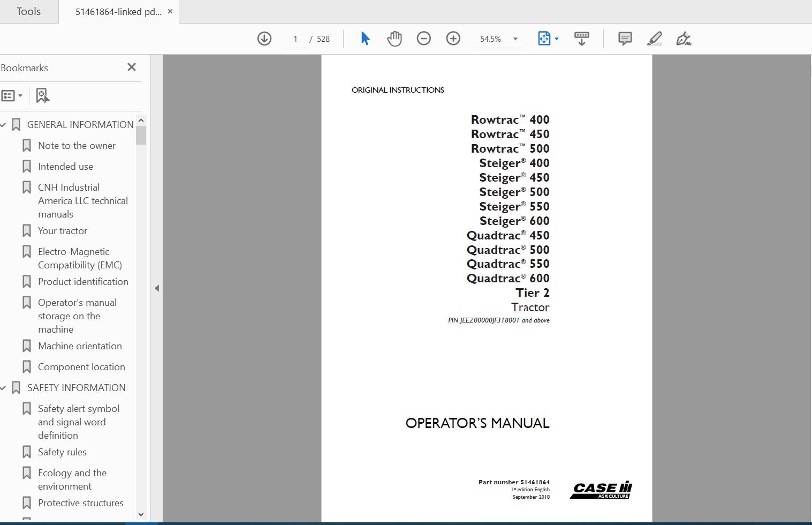The height and width of the screenshot is (525, 812).
Task: Click the ORIGINAL INSTRUCTIONS heading text
Action: pyautogui.click(x=398, y=90)
